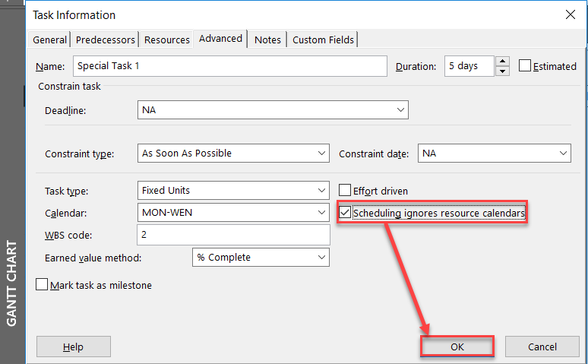
Task: Open the Constraint type dropdown
Action: [321, 154]
